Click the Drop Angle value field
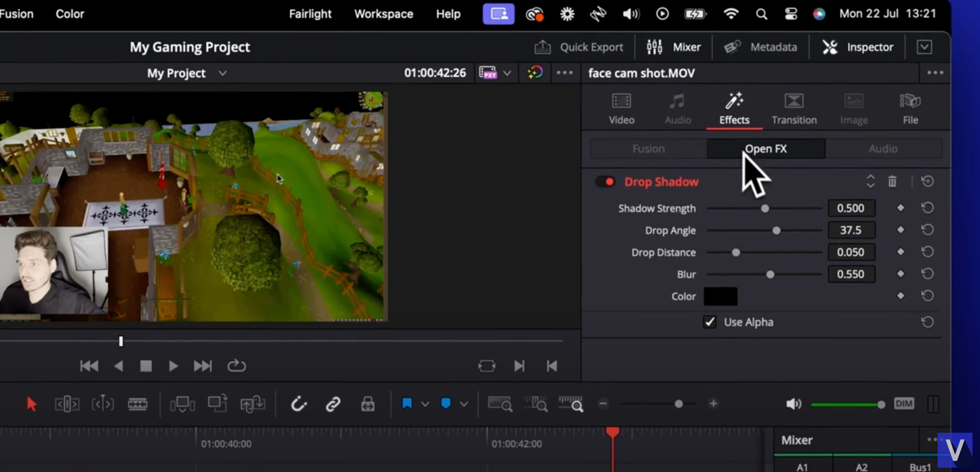This screenshot has height=472, width=980. (x=851, y=230)
